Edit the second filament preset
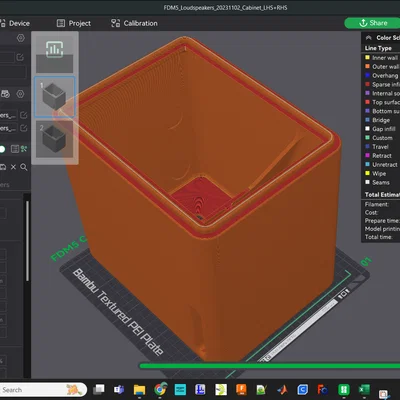The height and width of the screenshot is (400, 400). (24, 128)
